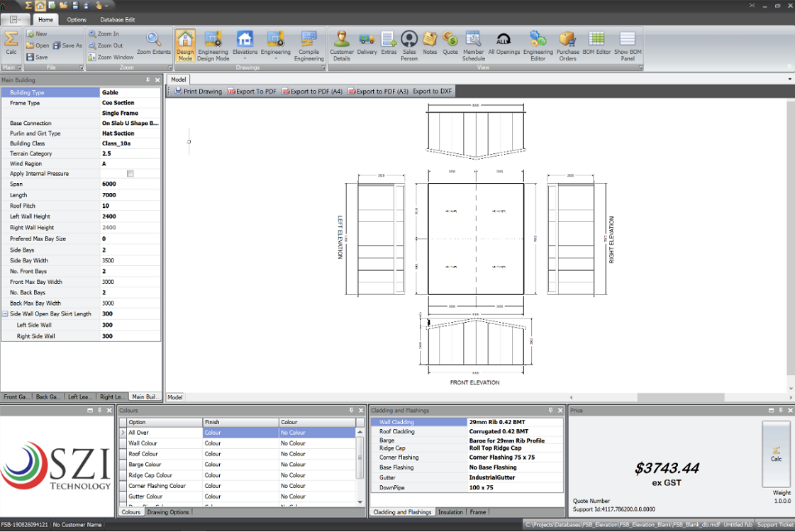Expand the application menu button
This screenshot has width=795, height=532.
click(15, 19)
